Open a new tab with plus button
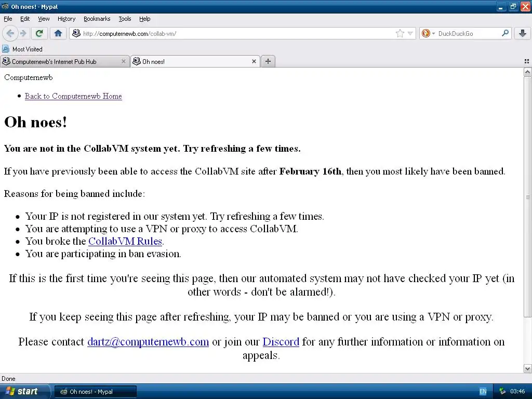Viewport: 532px width, 399px height. (x=268, y=61)
